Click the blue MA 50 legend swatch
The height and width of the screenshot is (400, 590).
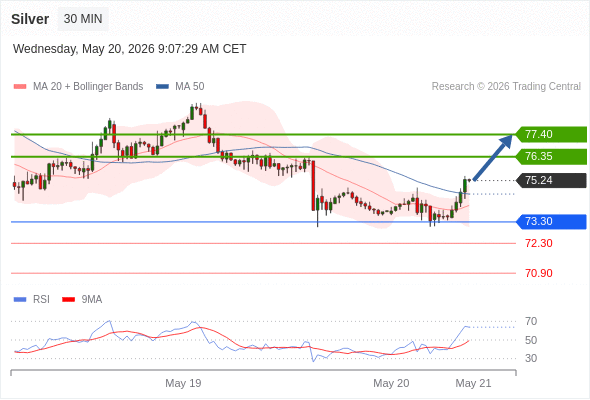[x=162, y=87]
